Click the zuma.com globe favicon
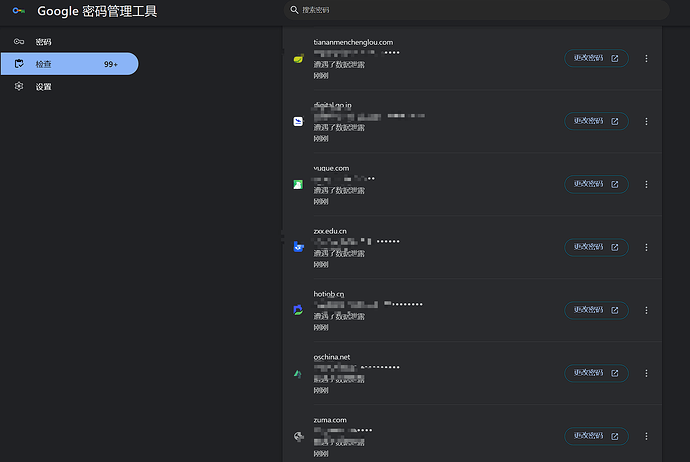 pyautogui.click(x=298, y=436)
